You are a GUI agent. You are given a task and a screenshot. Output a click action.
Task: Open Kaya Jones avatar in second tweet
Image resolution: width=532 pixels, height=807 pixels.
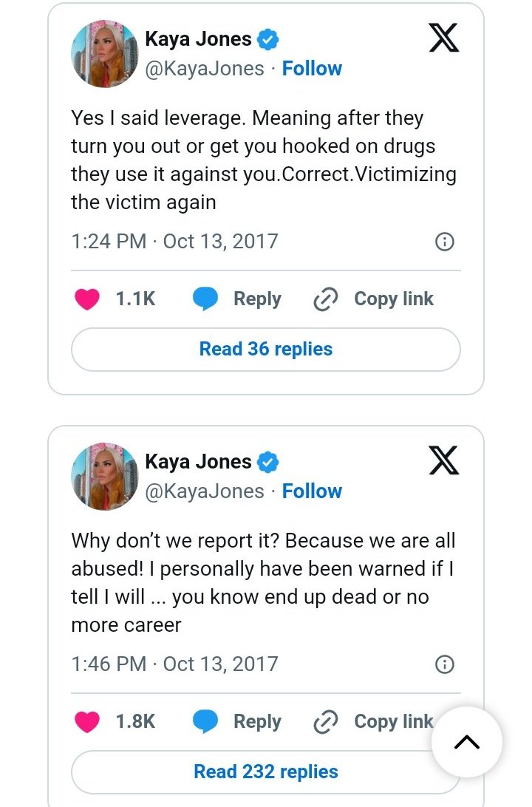click(104, 476)
